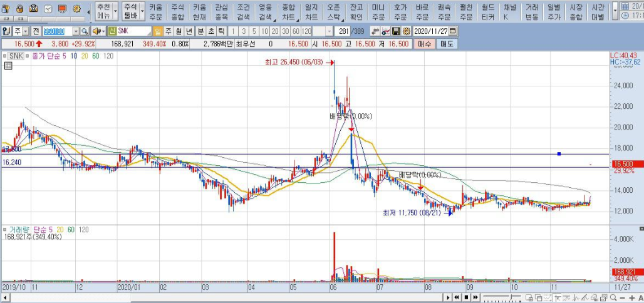Click the 전 button beside stock code
Viewport: 644px width, 303px height.
[x=36, y=31]
